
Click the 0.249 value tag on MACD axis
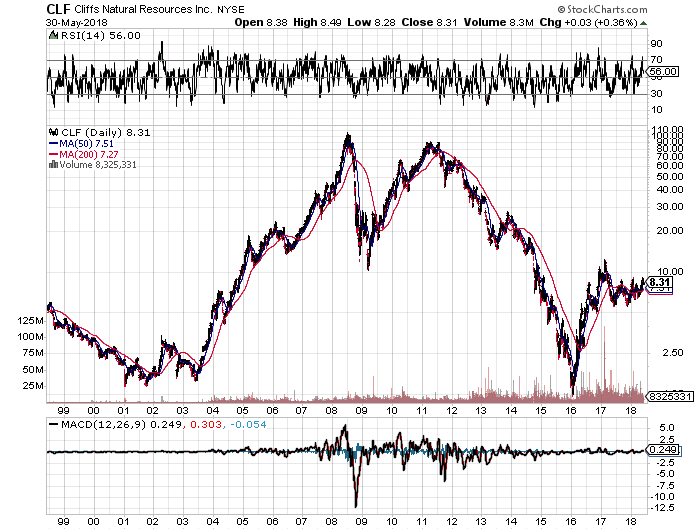click(663, 450)
